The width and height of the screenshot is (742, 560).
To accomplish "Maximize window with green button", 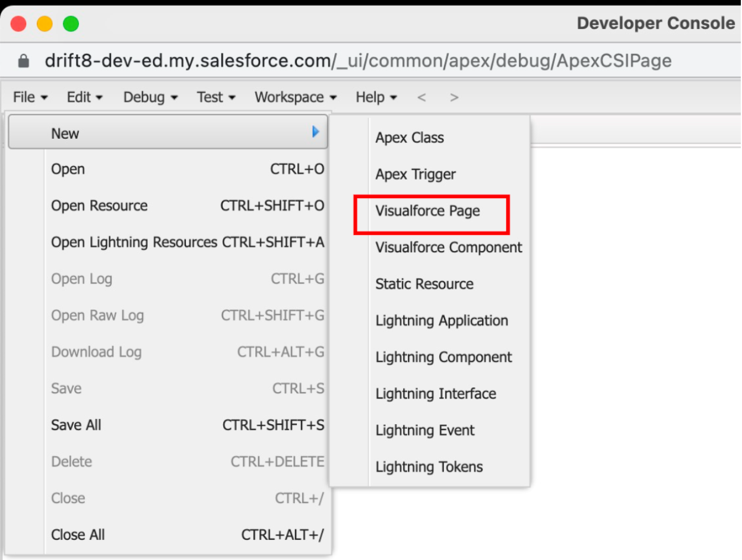I will pyautogui.click(x=71, y=24).
